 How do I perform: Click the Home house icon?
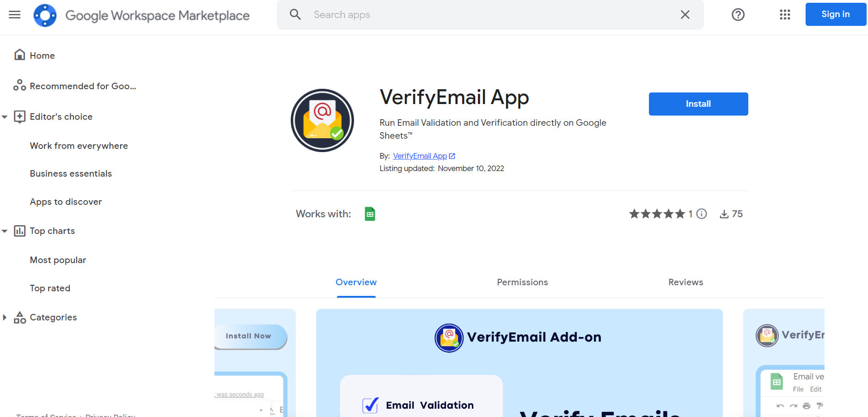(19, 55)
